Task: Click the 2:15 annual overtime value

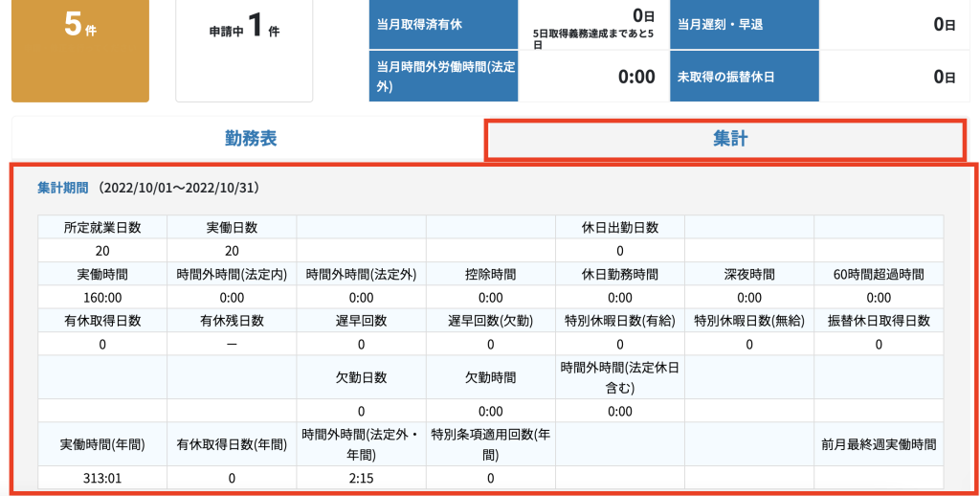Action: click(x=361, y=478)
